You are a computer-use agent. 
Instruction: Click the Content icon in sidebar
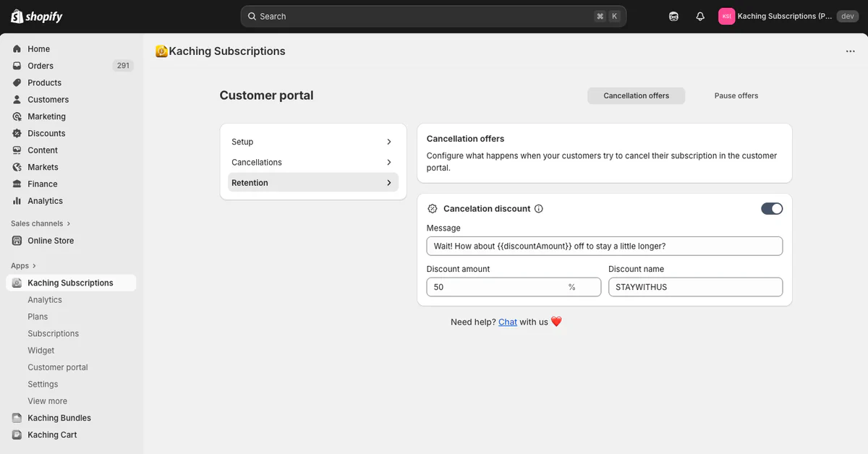[x=17, y=150]
